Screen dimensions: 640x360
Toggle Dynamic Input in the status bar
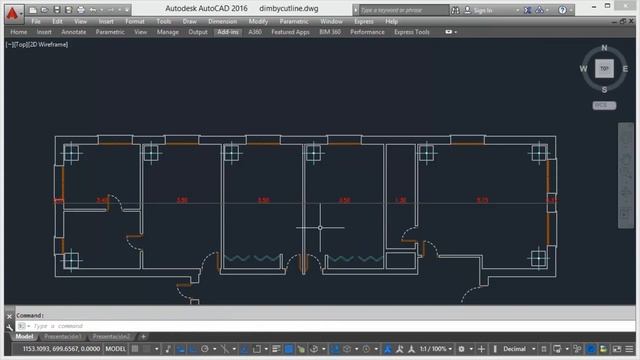click(x=180, y=349)
